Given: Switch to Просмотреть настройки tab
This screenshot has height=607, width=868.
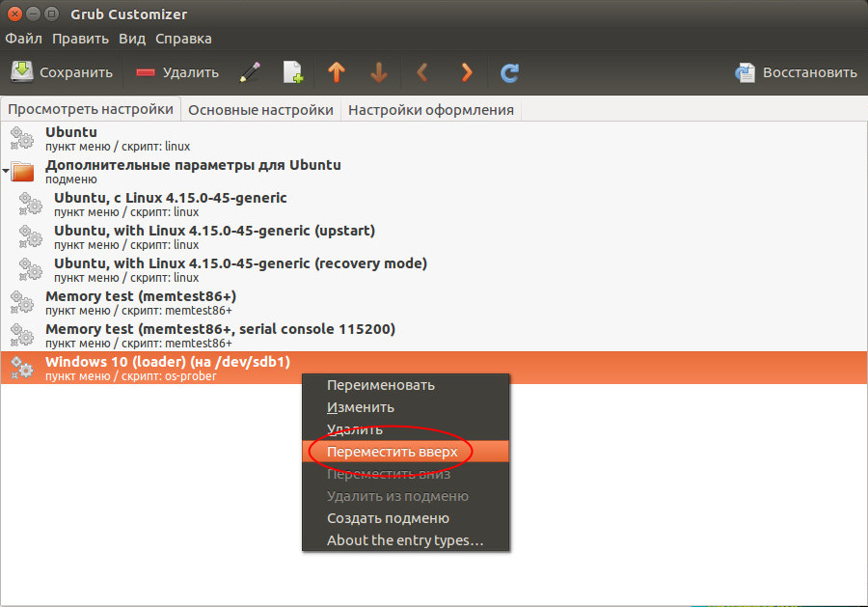Looking at the screenshot, I should (91, 110).
